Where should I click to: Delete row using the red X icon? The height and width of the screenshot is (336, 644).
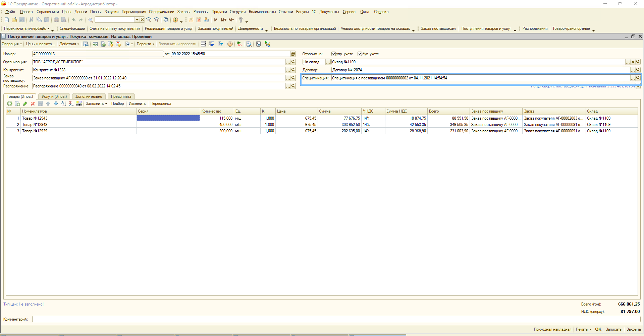point(33,104)
